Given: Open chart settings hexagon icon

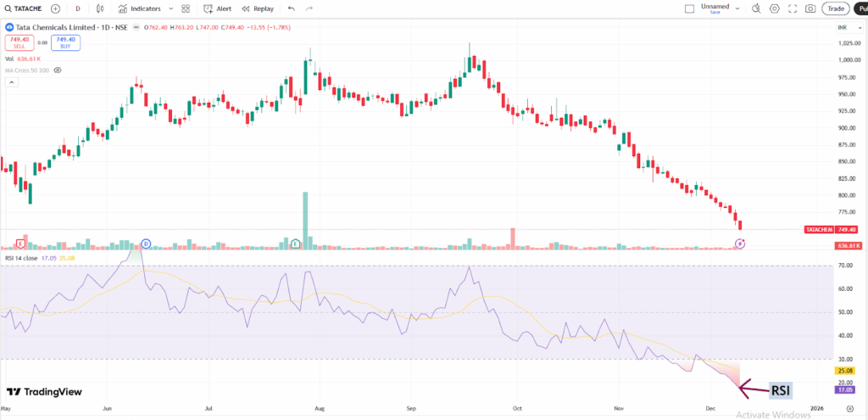Looking at the screenshot, I should [x=773, y=8].
